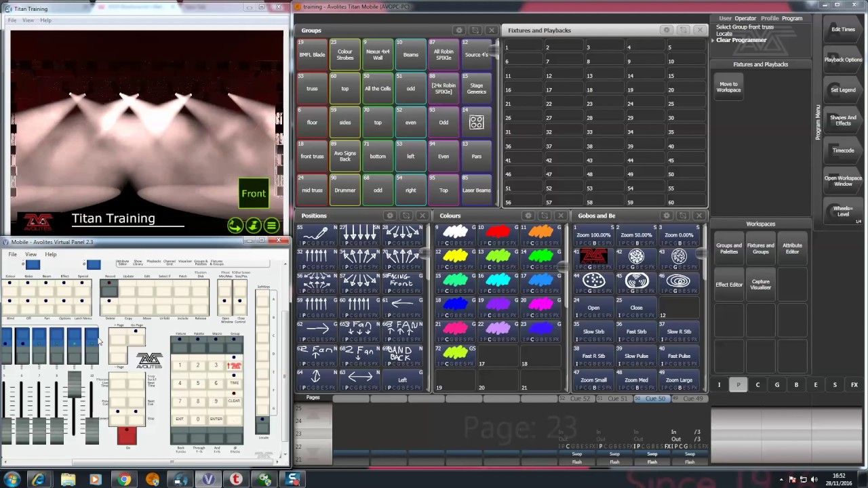The width and height of the screenshot is (868, 488).
Task: Open the Colours window settings gear
Action: tap(528, 216)
